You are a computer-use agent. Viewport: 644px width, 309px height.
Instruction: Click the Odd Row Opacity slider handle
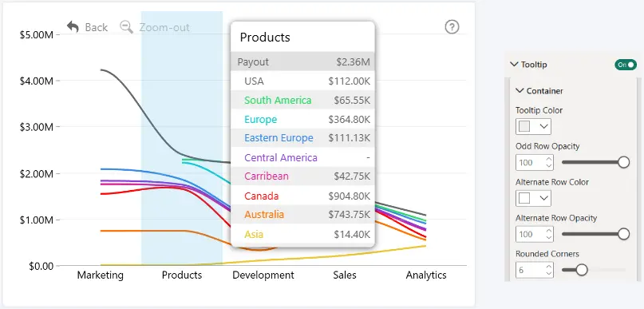coord(623,162)
